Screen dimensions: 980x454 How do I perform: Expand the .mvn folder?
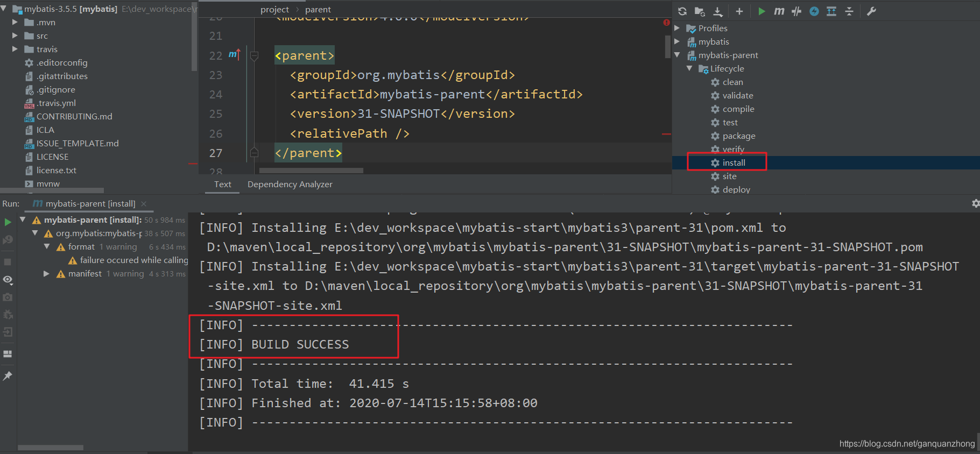tap(15, 22)
